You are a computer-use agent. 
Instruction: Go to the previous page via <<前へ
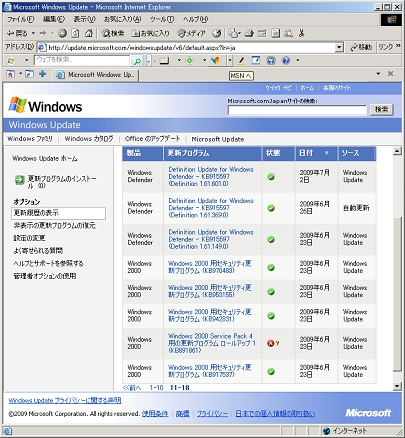[x=132, y=388]
